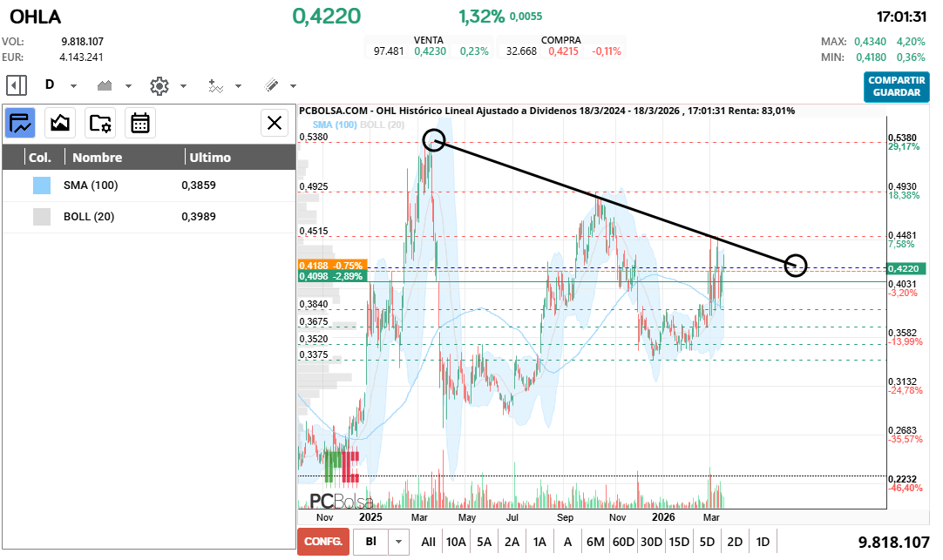Click the area chart panel icon
This screenshot has height=560, width=943.
click(x=60, y=123)
